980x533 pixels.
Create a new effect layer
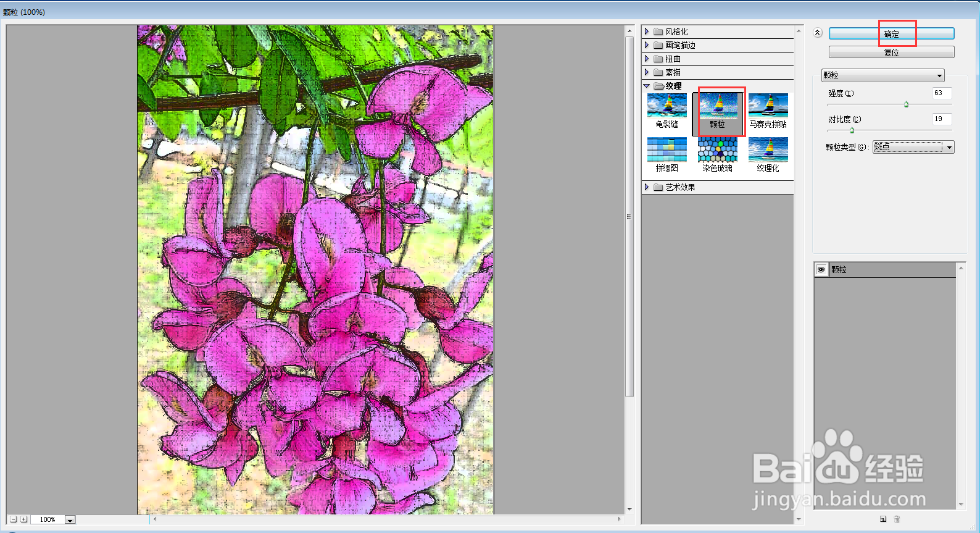pos(883,519)
